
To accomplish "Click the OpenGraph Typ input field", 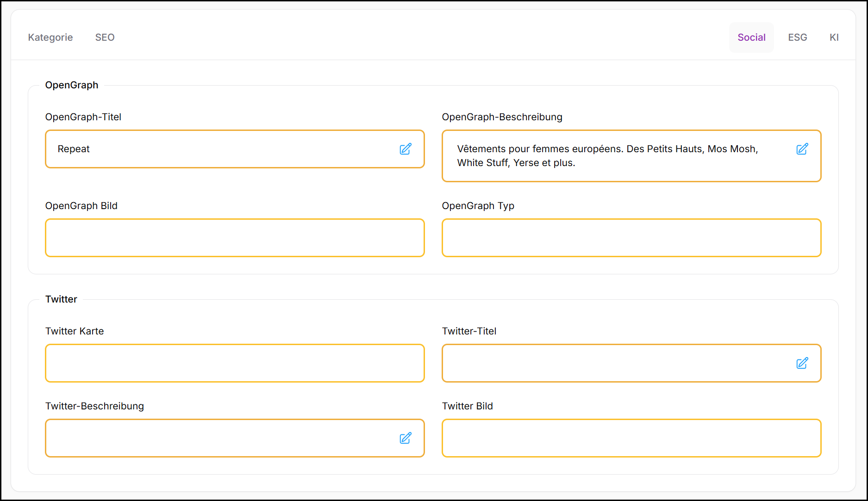I will 631,238.
